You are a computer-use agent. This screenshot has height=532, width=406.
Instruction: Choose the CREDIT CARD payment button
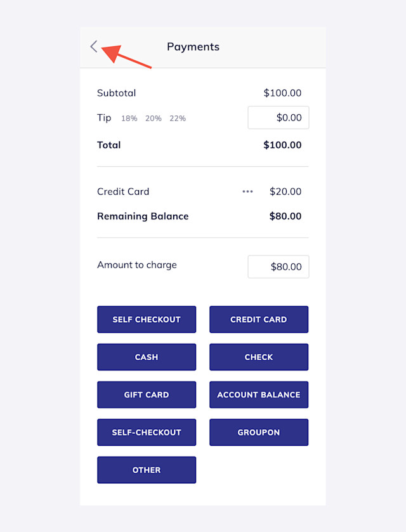[x=259, y=320]
